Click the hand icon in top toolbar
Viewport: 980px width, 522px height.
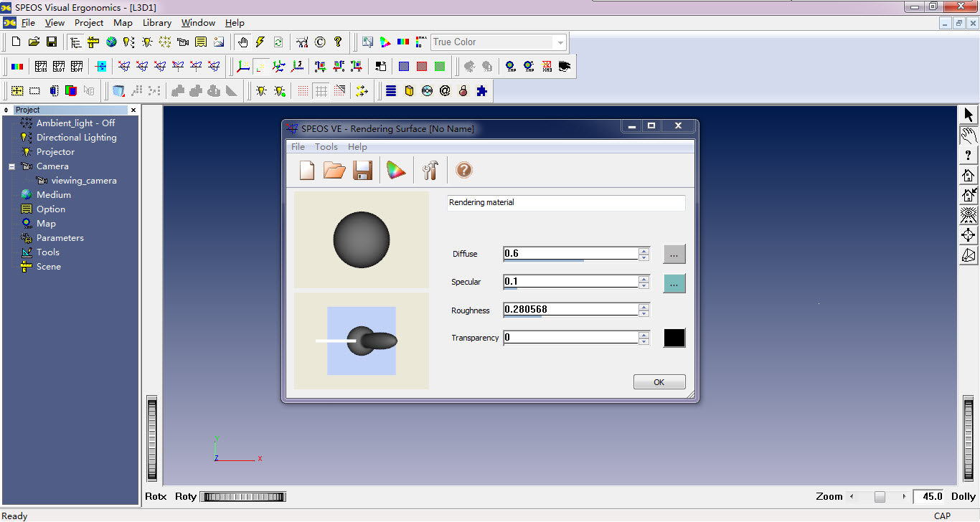click(242, 42)
